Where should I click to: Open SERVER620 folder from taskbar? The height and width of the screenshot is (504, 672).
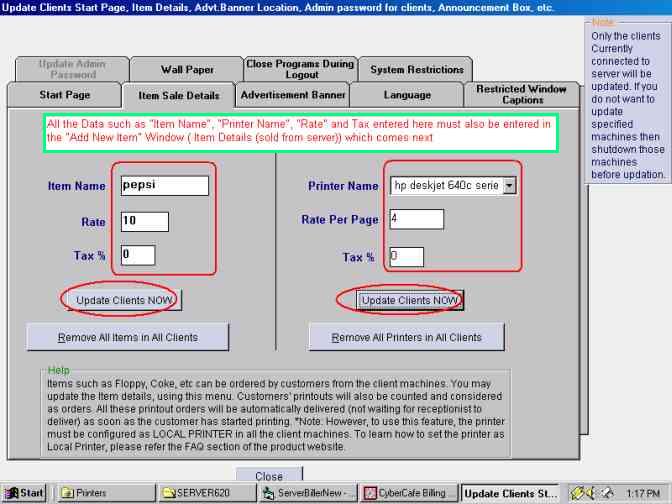[x=205, y=493]
